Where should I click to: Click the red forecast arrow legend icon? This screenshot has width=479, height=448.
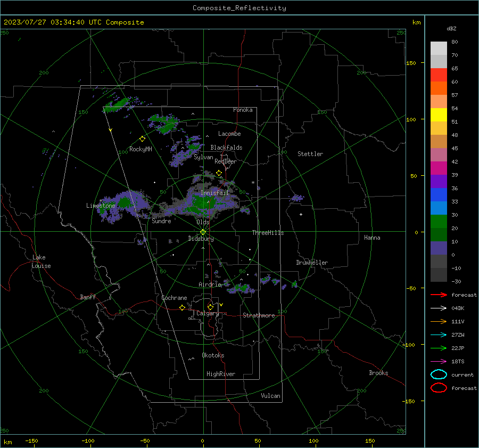[x=439, y=295]
